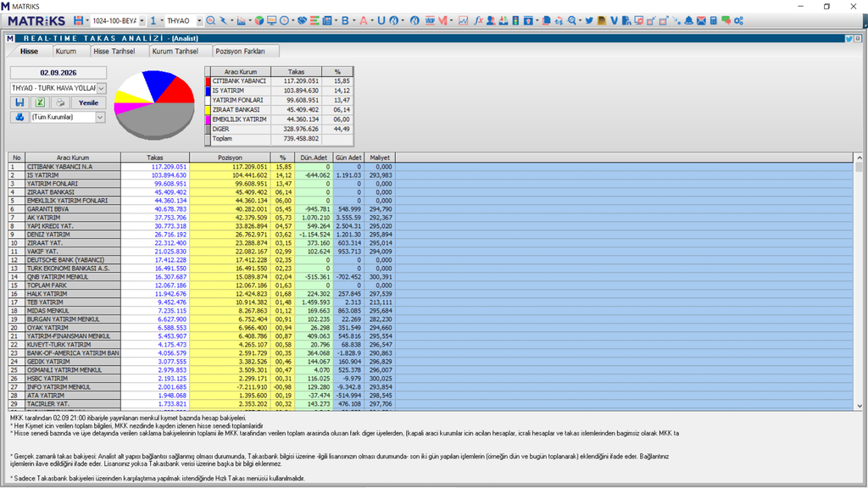This screenshot has width=868, height=488.
Task: Click the monitor presentation icon in toolbar
Action: pyautogui.click(x=271, y=20)
